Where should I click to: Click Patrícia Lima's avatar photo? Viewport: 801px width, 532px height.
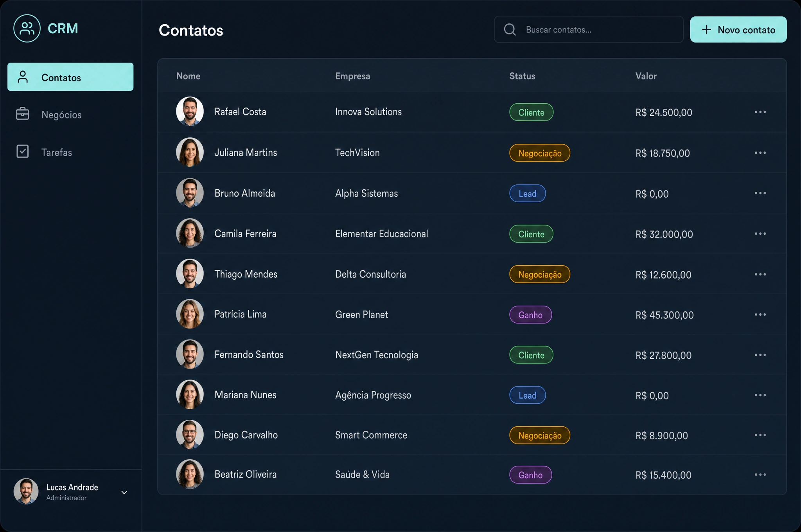[x=190, y=314]
